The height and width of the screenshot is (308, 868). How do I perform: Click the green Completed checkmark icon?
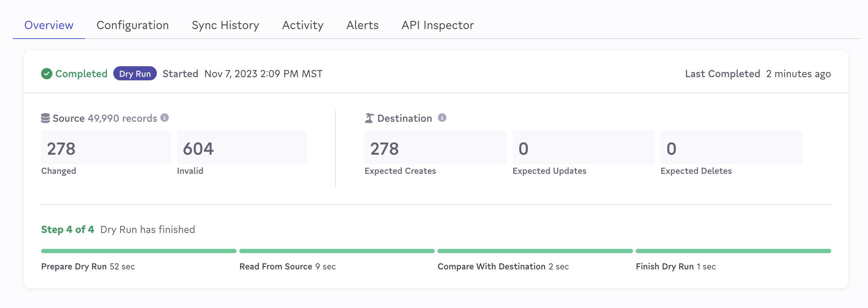point(47,74)
